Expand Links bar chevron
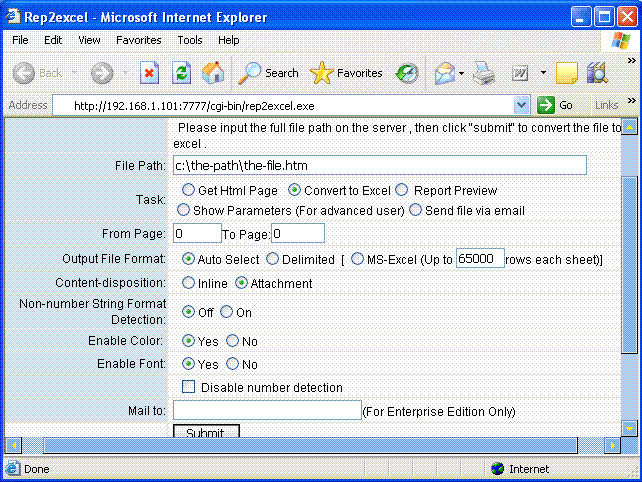This screenshot has height=482, width=642. coord(632,100)
